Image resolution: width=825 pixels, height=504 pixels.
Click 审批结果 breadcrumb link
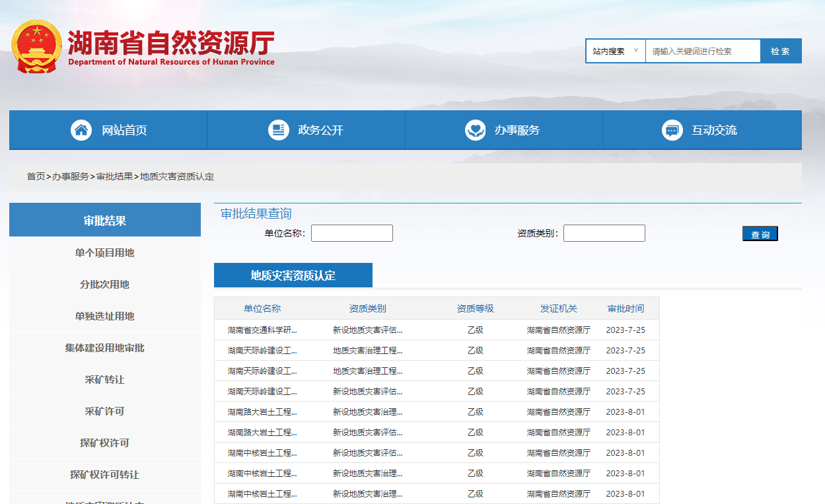click(x=114, y=177)
